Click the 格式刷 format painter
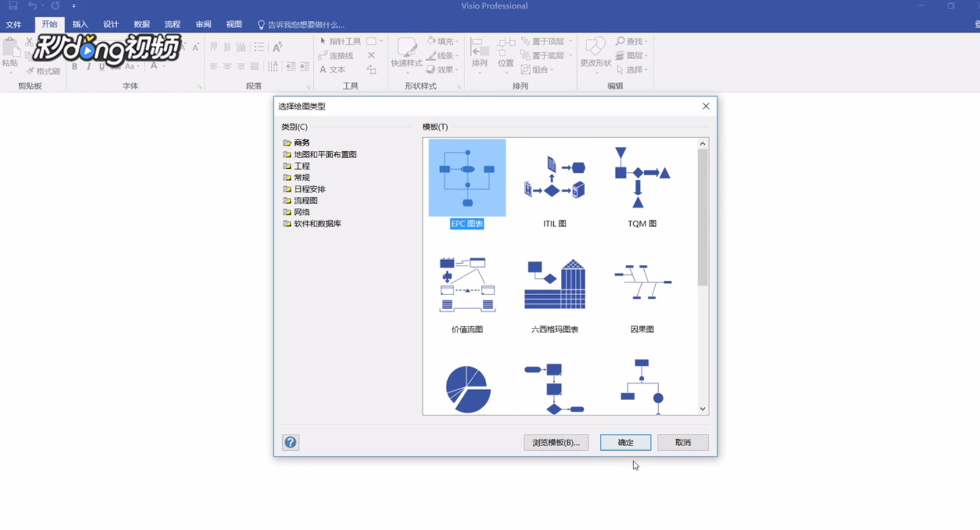The height and width of the screenshot is (530, 980). 43,71
